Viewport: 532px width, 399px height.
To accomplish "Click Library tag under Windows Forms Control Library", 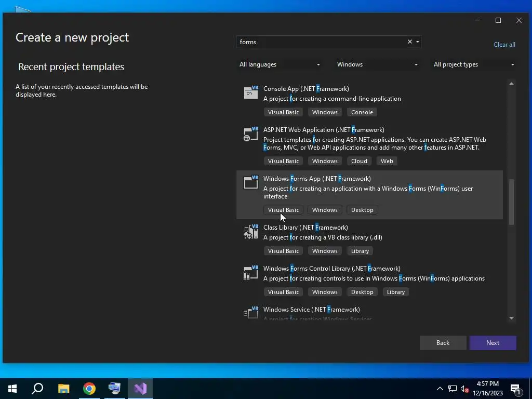I will tap(395, 292).
